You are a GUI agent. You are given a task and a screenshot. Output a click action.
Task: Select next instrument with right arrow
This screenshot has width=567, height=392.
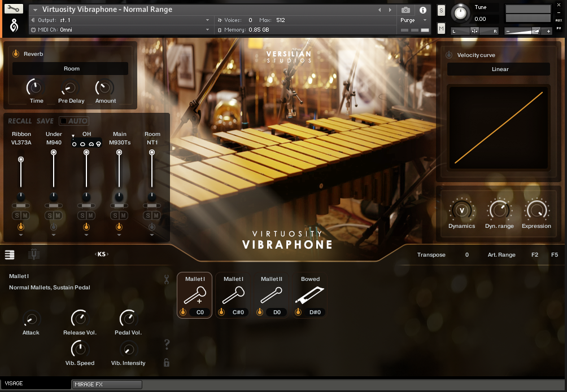pos(390,10)
